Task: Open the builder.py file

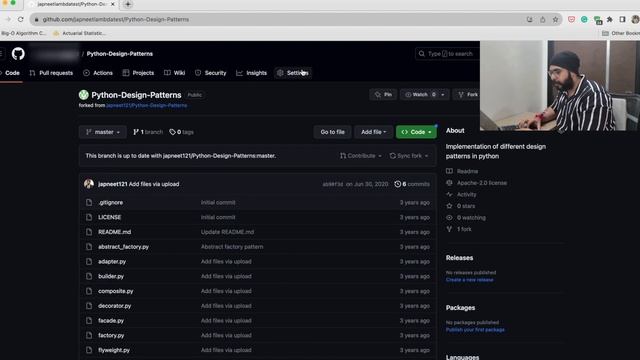Action: coord(111,276)
